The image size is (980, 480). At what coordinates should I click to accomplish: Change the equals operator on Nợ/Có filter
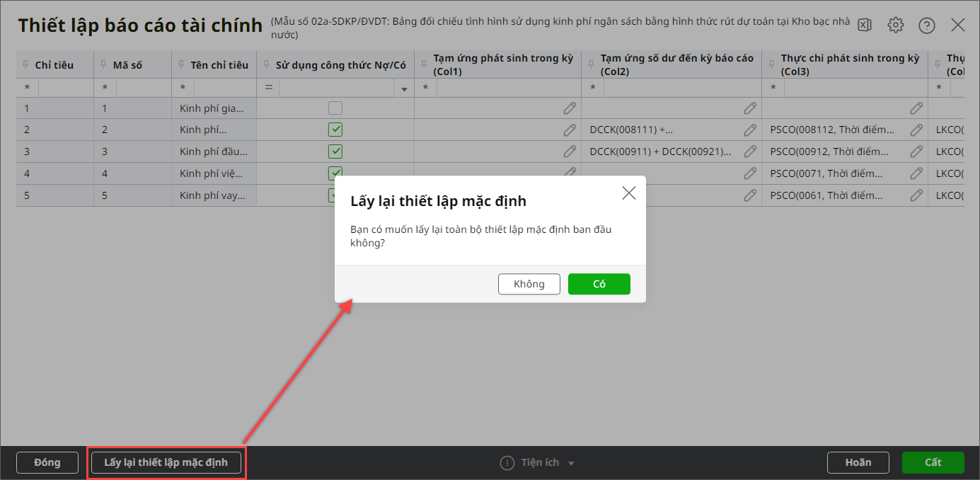269,88
